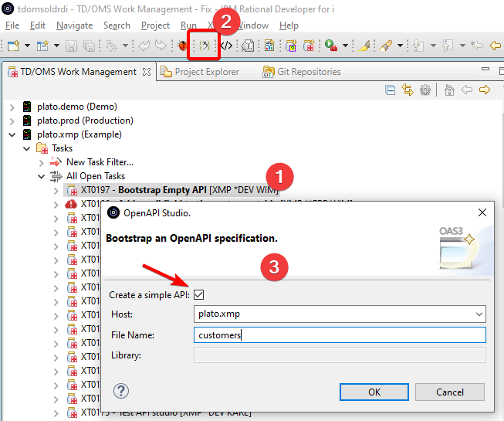The height and width of the screenshot is (421, 504).
Task: Collapse the plato.xmp (Example) node
Action: (x=12, y=134)
